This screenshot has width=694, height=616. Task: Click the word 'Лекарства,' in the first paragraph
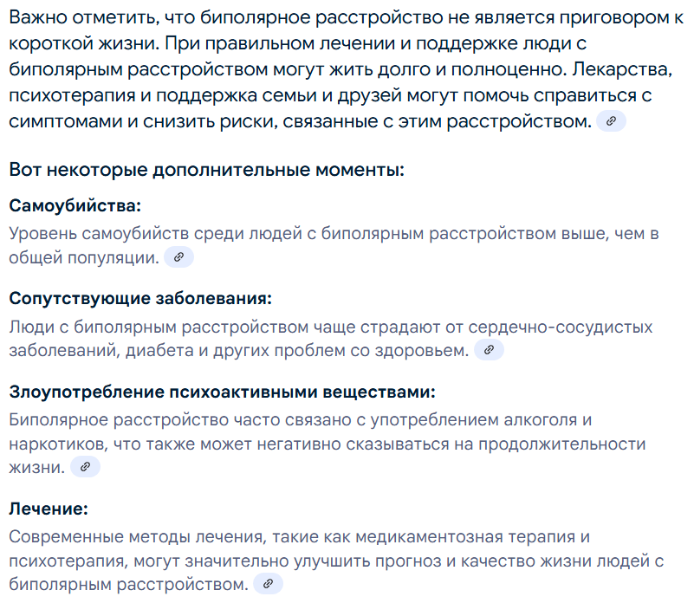point(622,69)
